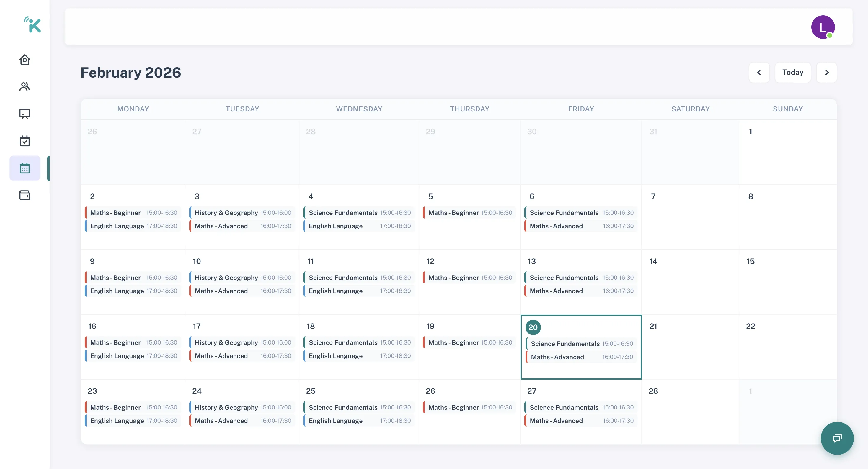Select the whiteboard/classes icon in the sidebar
Screen dimensions: 868x469
click(25, 114)
